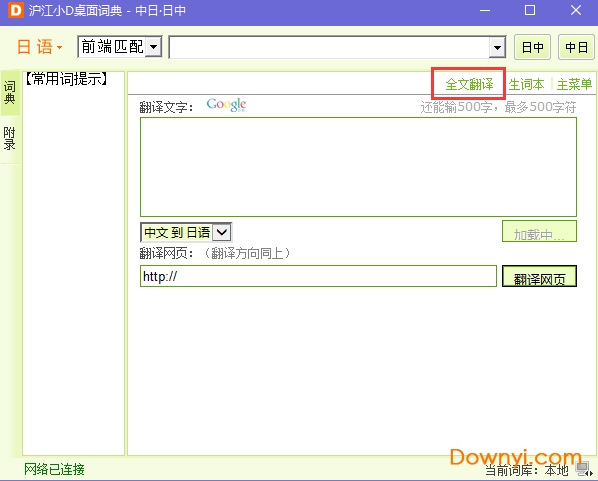Screen dimensions: 598x481
Task: Click the network status icon in the status bar
Action: coord(584,469)
